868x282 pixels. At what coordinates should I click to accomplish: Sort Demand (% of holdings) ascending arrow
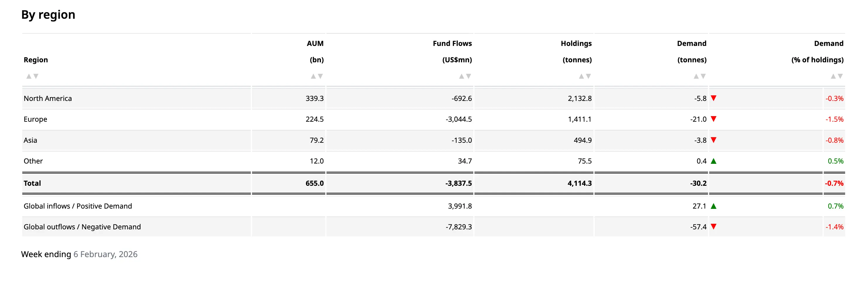[x=833, y=76]
